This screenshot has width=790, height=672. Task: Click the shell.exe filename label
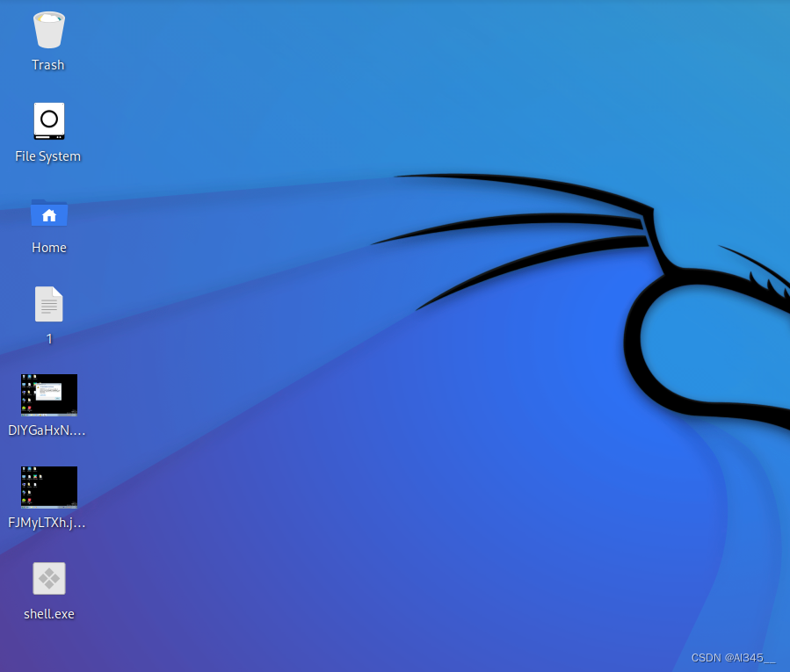coord(49,614)
